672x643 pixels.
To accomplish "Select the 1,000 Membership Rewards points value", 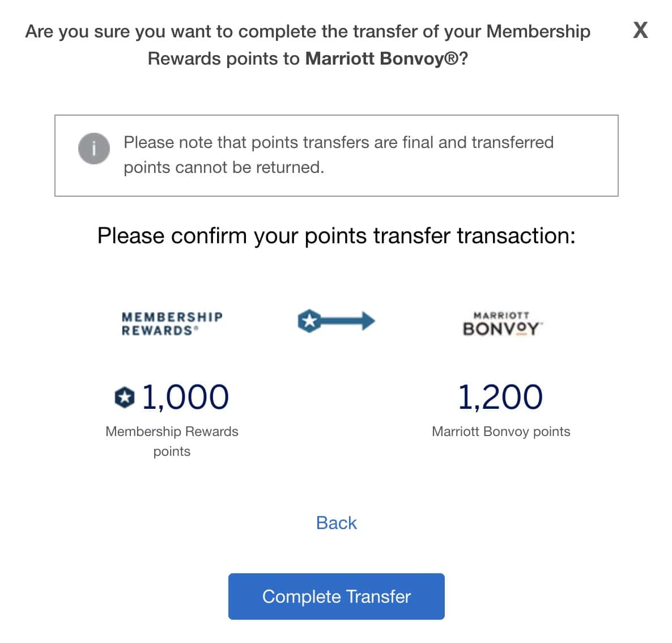I will pos(184,396).
